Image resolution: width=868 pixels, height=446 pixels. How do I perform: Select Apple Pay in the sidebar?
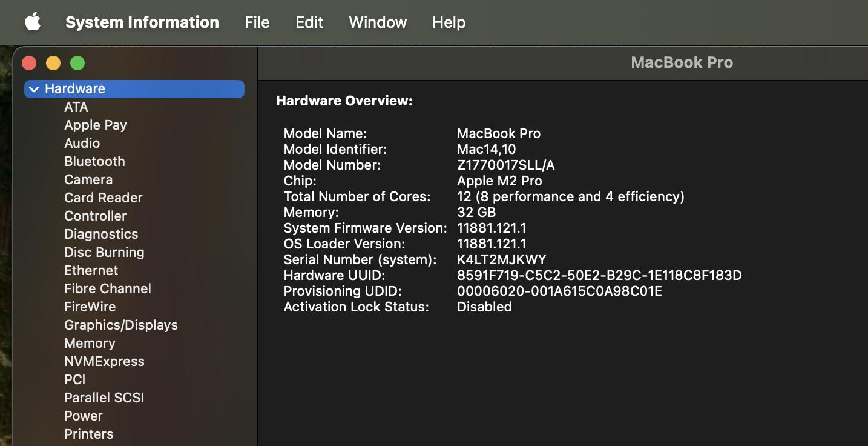click(x=95, y=125)
